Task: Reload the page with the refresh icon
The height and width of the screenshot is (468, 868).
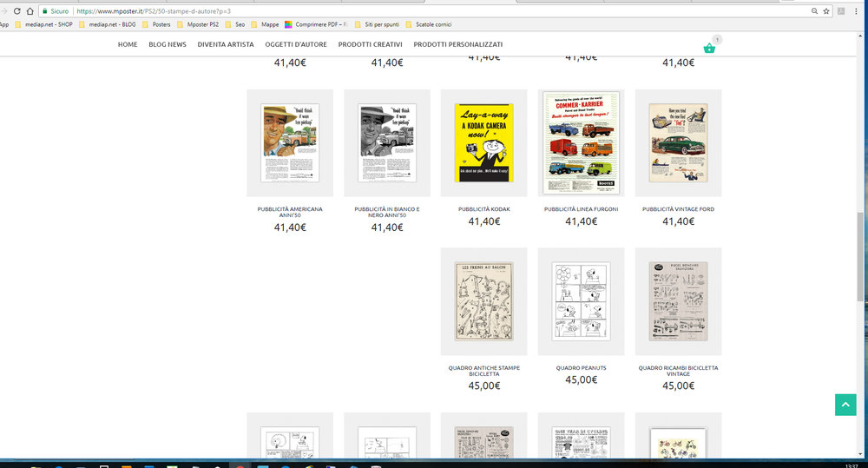Action: point(17,11)
